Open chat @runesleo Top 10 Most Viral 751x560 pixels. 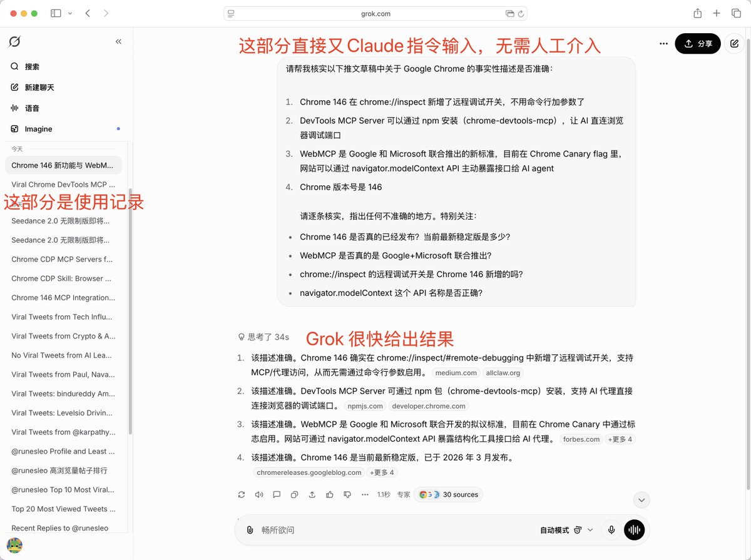click(x=63, y=490)
